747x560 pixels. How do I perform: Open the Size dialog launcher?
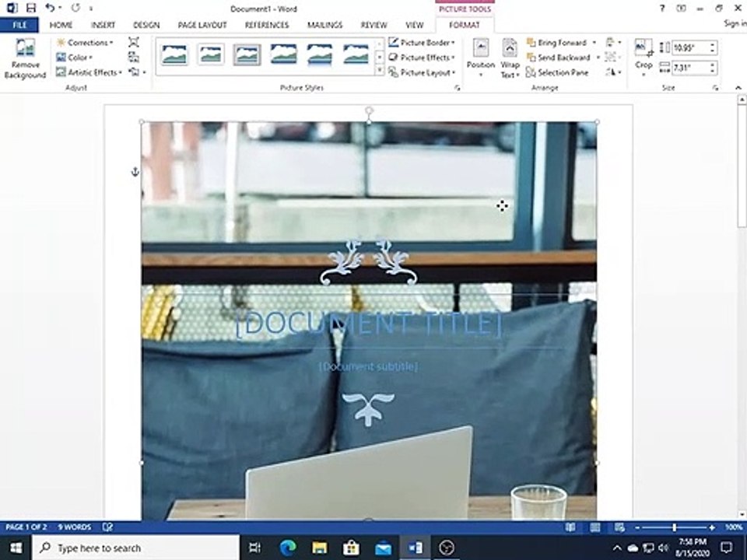point(715,88)
